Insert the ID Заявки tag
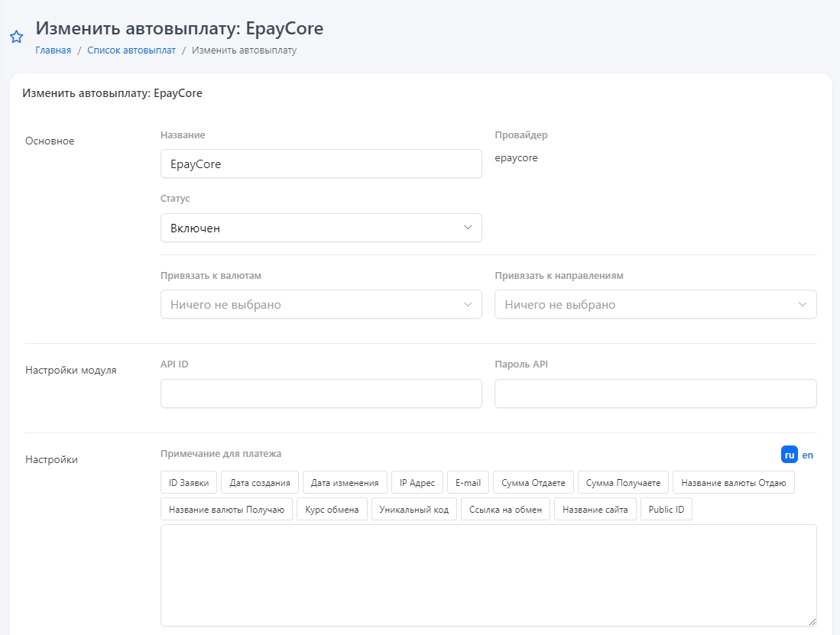This screenshot has height=635, width=840. click(x=189, y=482)
